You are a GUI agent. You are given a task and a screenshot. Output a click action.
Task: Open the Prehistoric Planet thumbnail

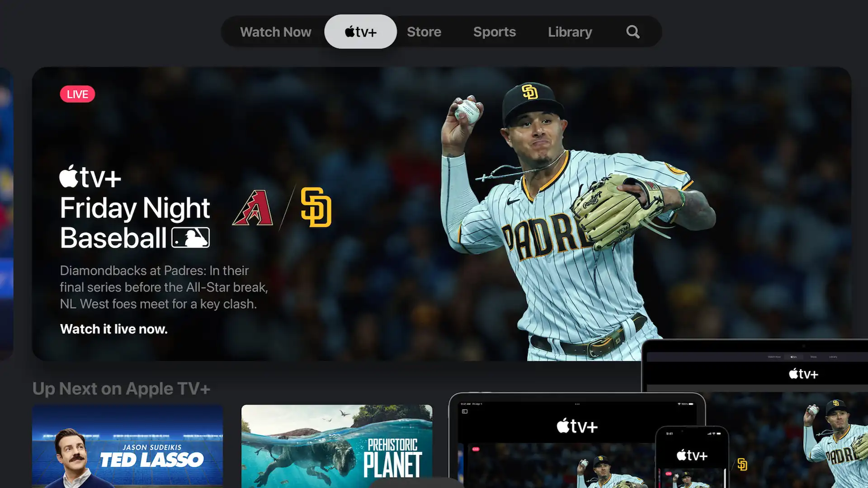[337, 446]
